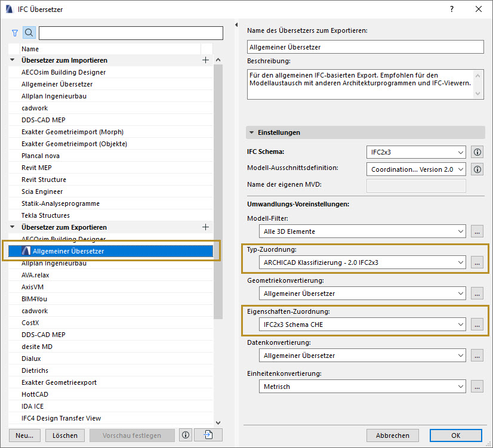Open the Einheitenkonvertierung dropdown showing Metrisch
This screenshot has width=493, height=448.
click(x=362, y=387)
